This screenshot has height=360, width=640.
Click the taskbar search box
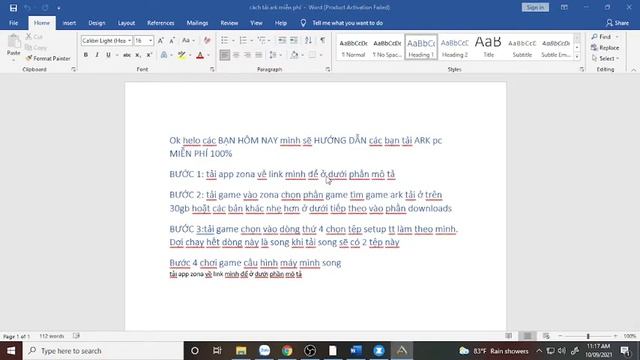pos(104,351)
